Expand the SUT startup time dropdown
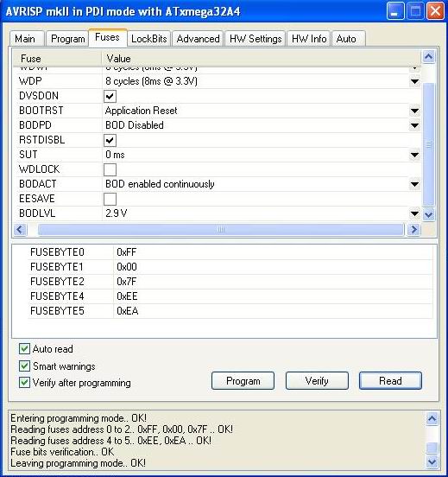 (414, 155)
